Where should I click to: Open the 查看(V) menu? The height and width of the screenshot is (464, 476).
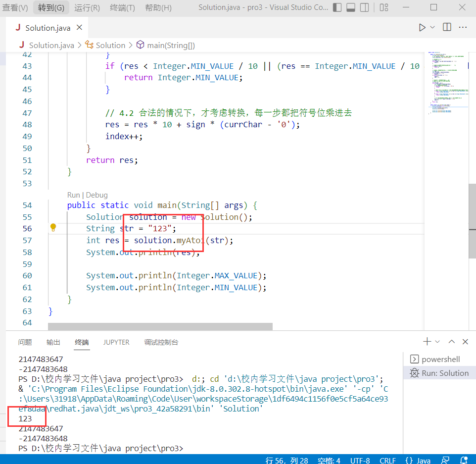tap(15, 7)
